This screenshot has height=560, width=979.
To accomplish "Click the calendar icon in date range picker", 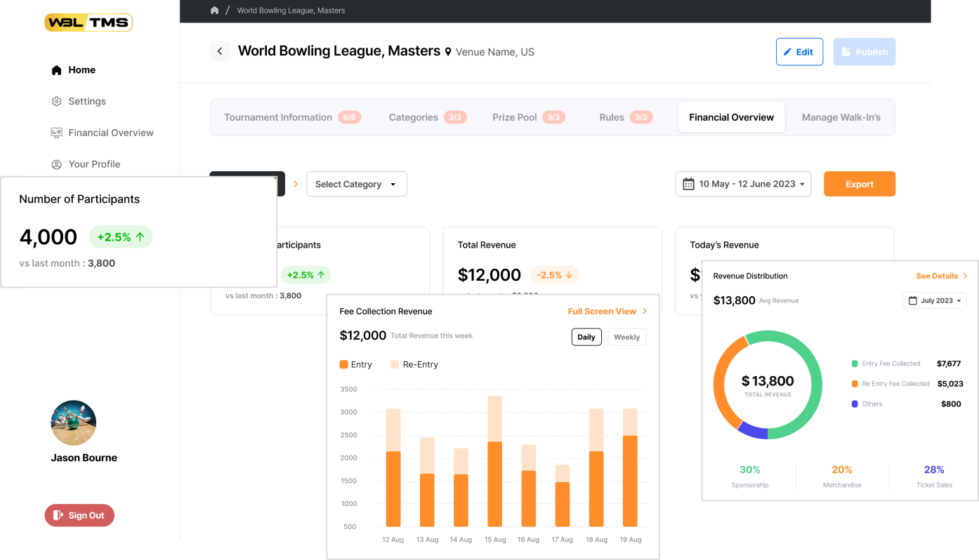I will [x=689, y=184].
